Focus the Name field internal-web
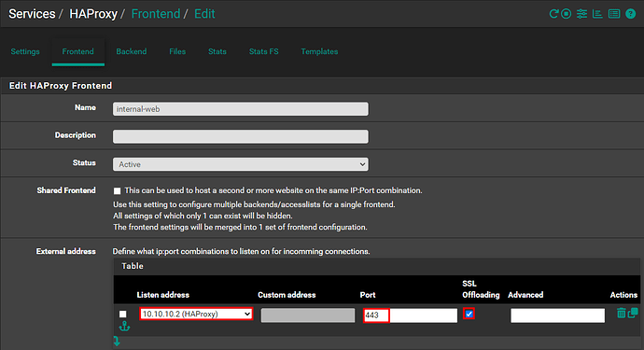644x350 pixels. 241,109
